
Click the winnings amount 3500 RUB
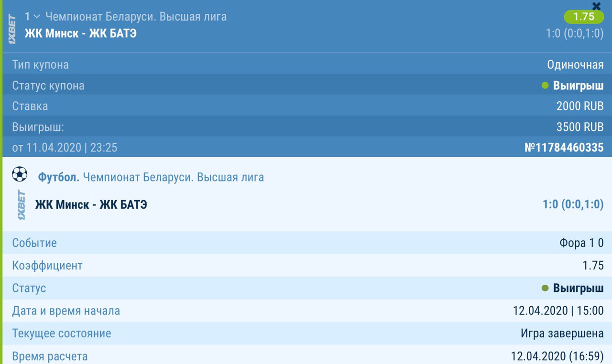(x=580, y=128)
